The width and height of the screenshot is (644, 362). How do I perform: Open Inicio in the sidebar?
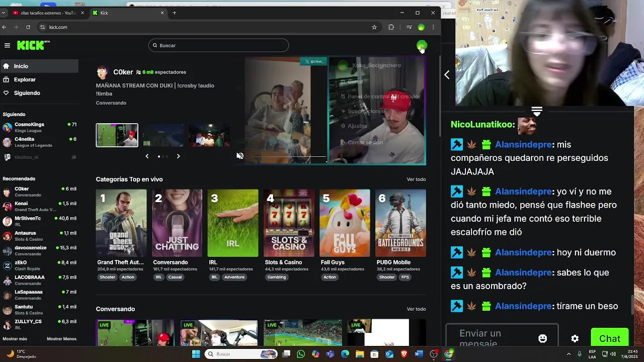(39, 66)
